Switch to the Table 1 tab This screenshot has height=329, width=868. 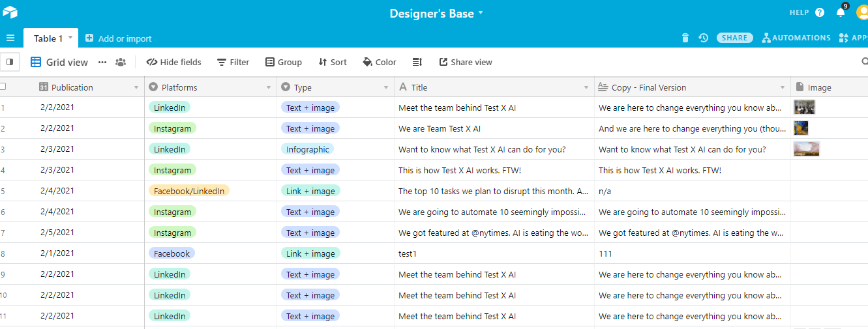(48, 38)
